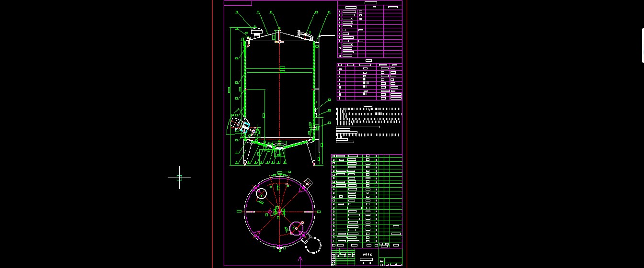Select the middle magenta data table
644x268 pixels.
pos(370,81)
